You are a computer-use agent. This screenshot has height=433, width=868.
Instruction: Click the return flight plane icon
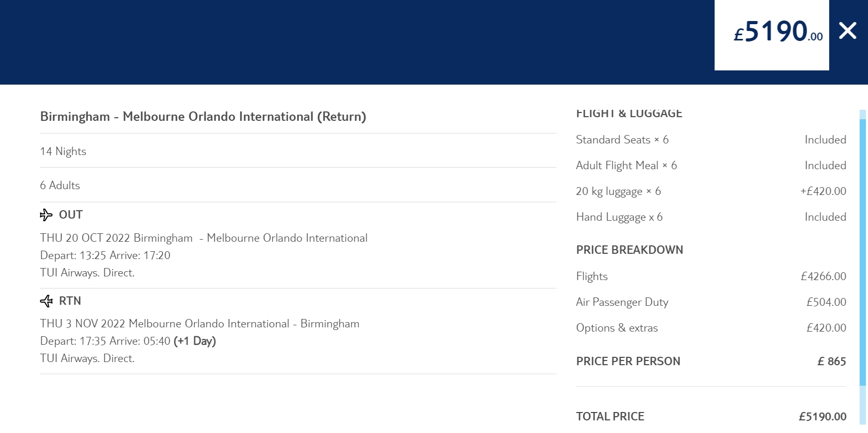[x=46, y=301]
